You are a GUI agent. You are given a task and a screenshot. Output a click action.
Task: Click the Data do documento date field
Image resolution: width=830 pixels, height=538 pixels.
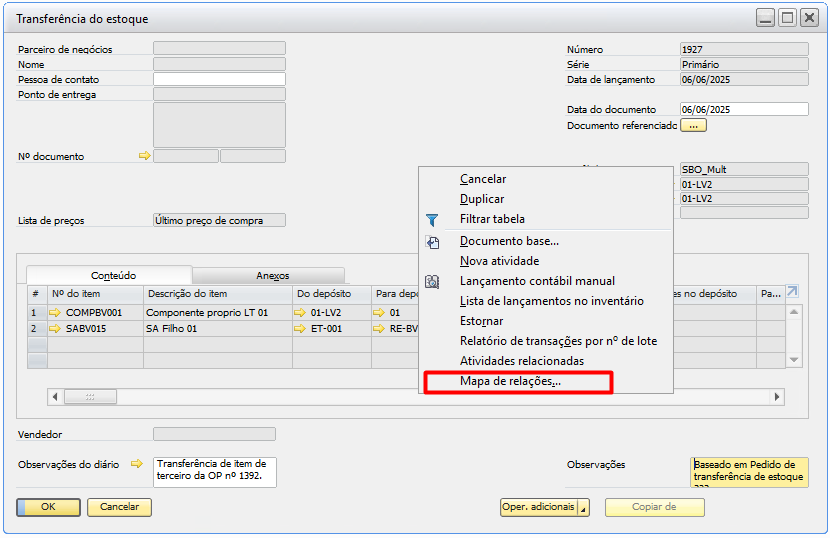pyautogui.click(x=743, y=110)
